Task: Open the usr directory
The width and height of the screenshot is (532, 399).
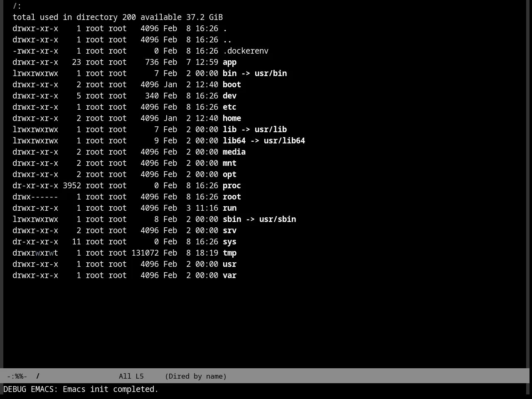Action: 229,264
